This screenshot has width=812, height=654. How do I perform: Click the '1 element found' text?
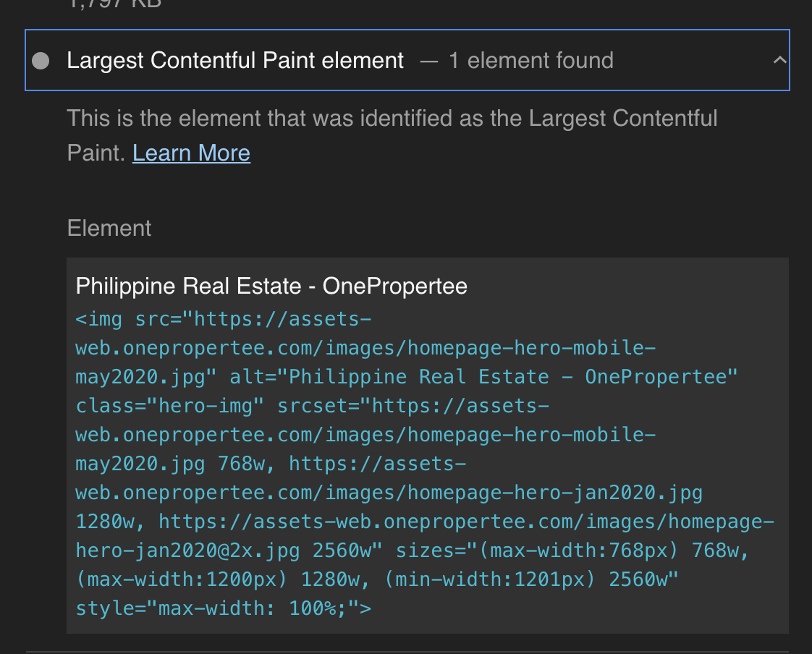530,61
